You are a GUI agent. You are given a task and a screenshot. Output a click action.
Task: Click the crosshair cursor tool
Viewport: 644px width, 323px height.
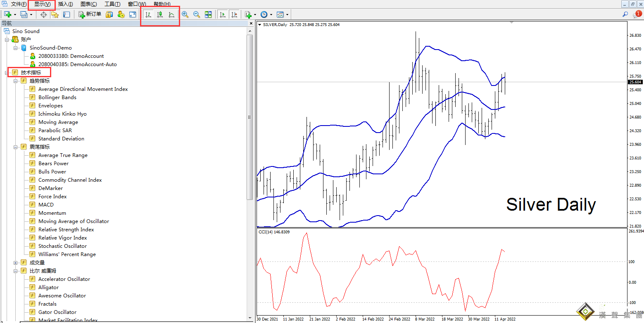click(43, 14)
